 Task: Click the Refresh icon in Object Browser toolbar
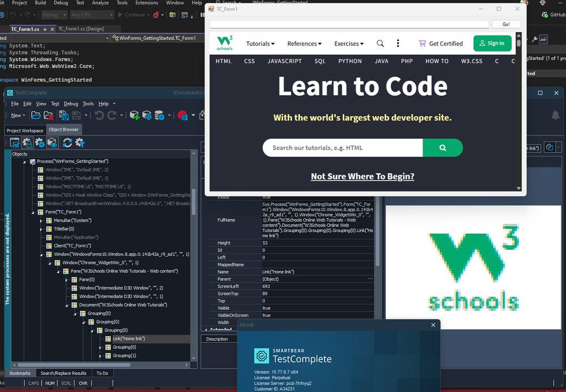pyautogui.click(x=67, y=143)
